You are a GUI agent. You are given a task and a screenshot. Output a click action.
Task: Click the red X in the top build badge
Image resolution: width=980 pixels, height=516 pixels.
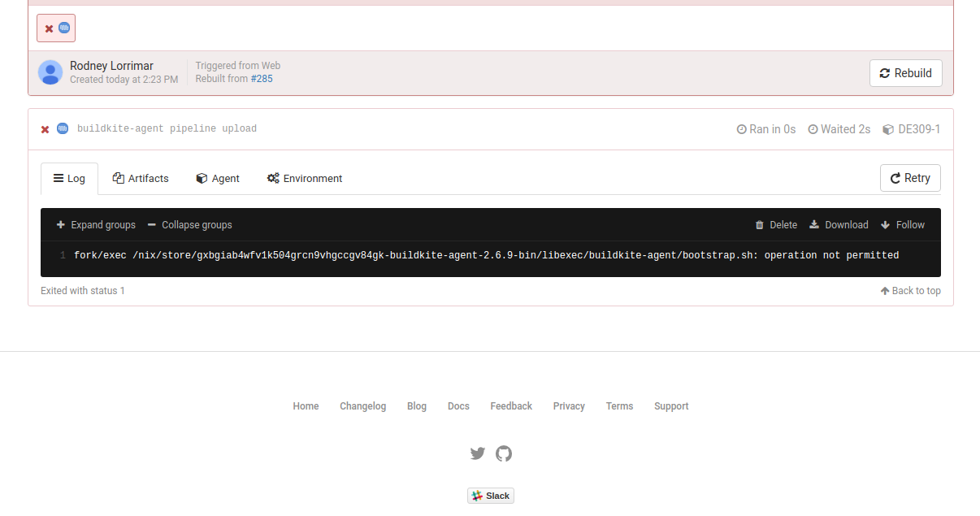click(x=49, y=27)
